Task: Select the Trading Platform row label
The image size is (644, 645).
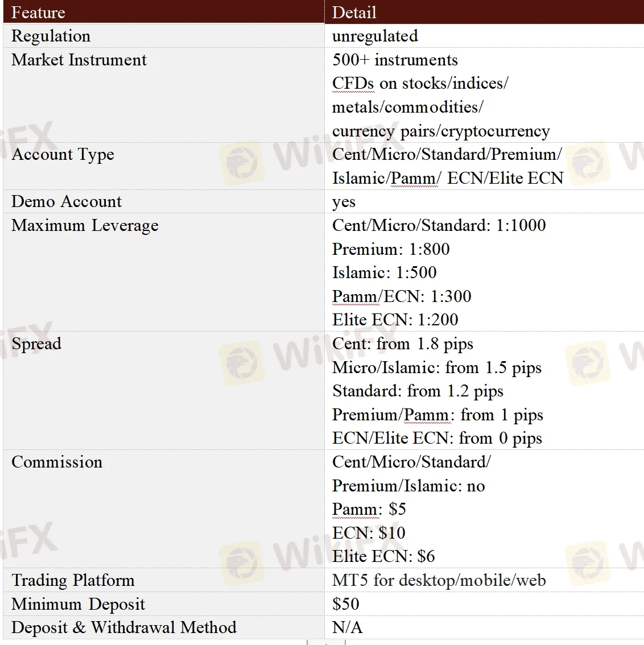Action: click(73, 580)
